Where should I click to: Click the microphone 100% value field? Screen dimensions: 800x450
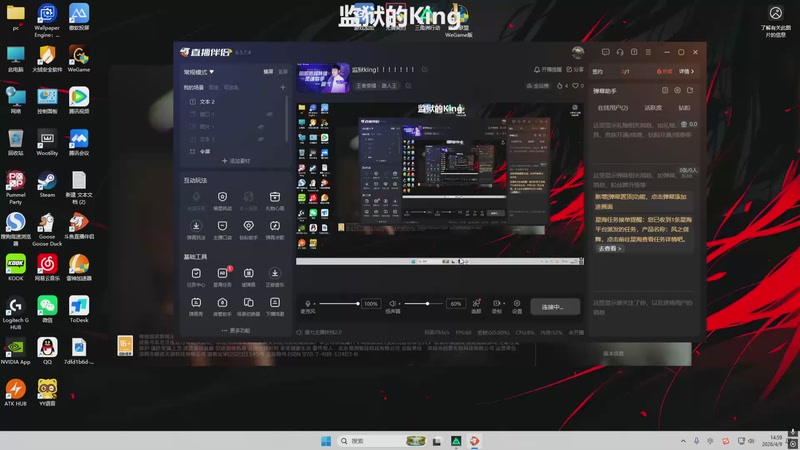(371, 304)
